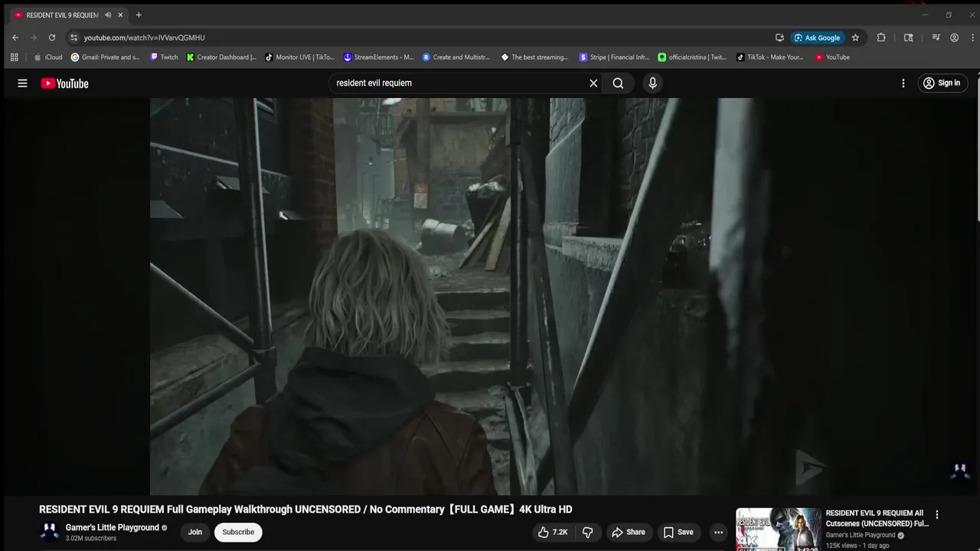980x551 pixels.
Task: Click the Ask Google button
Action: point(818,37)
